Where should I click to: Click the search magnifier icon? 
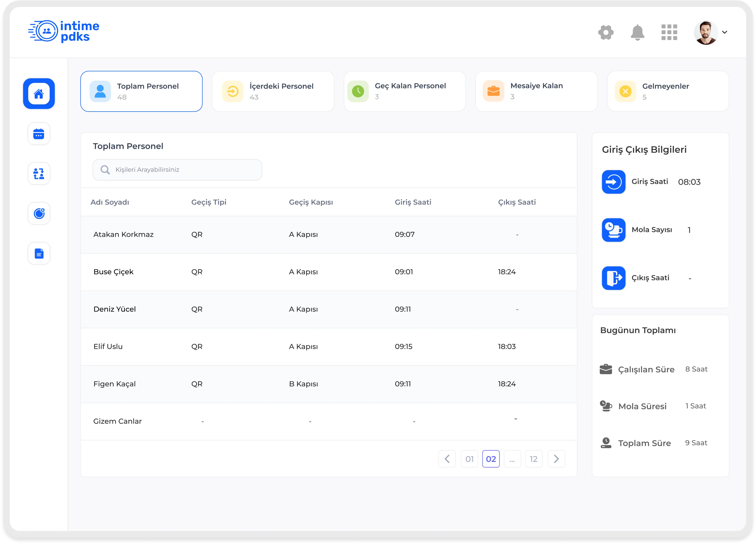pyautogui.click(x=105, y=170)
